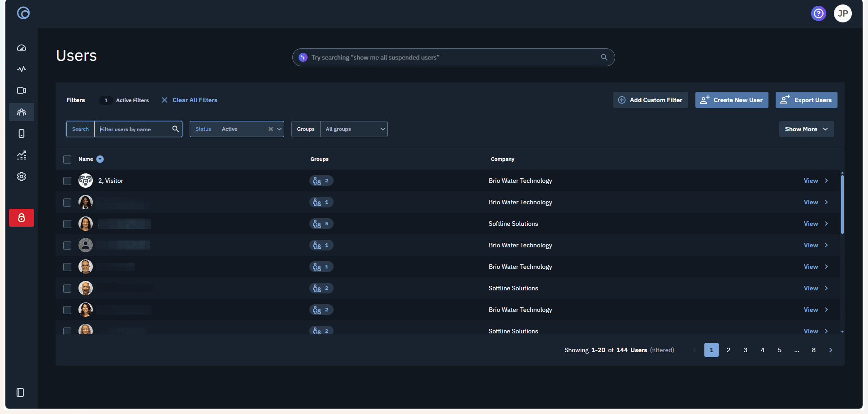
Task: Expand Show More filters
Action: (x=806, y=129)
